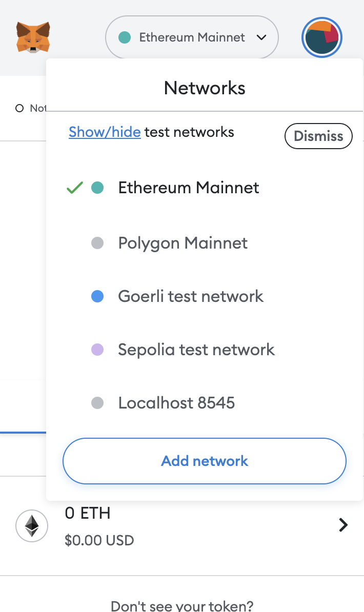Open the network selector dropdown

pos(192,37)
